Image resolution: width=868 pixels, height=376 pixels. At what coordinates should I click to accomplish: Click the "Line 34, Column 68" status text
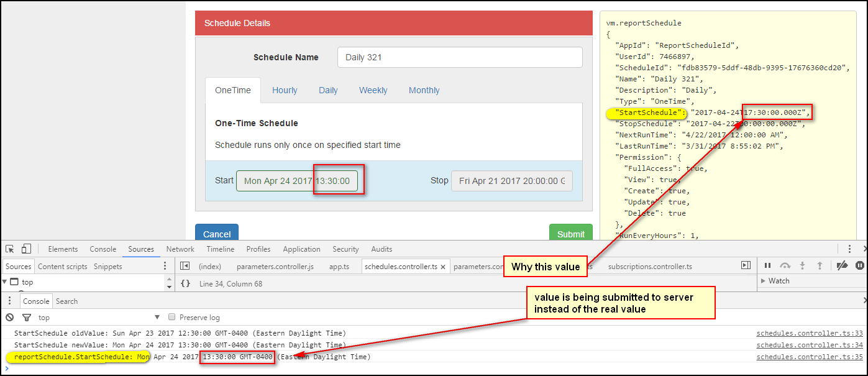231,284
